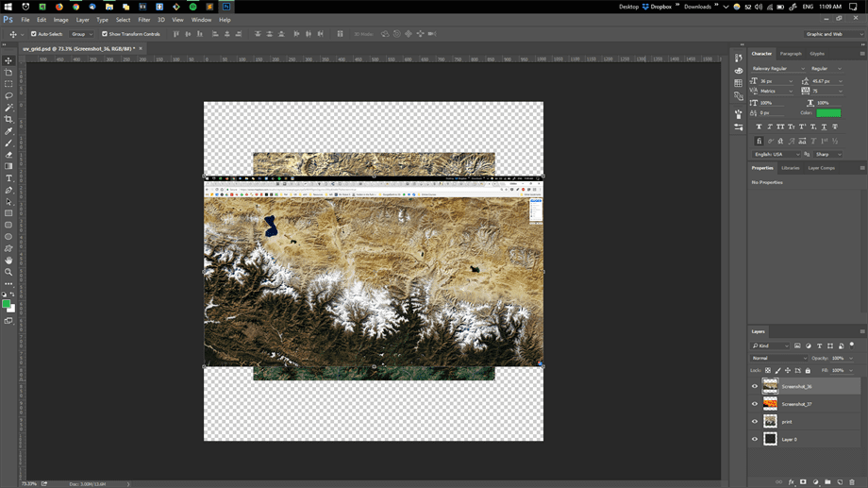Viewport: 868px width, 488px height.
Task: Click the green foreground color swatch
Action: point(6,304)
